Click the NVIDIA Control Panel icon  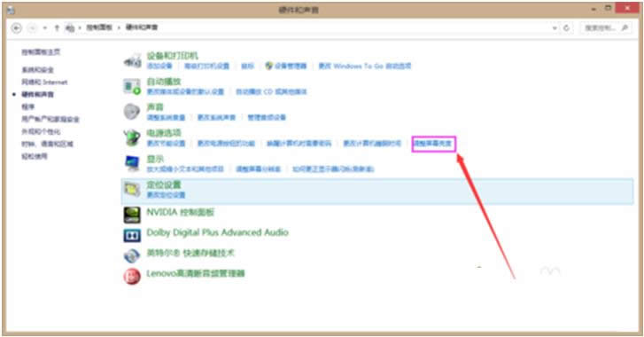pyautogui.click(x=132, y=215)
